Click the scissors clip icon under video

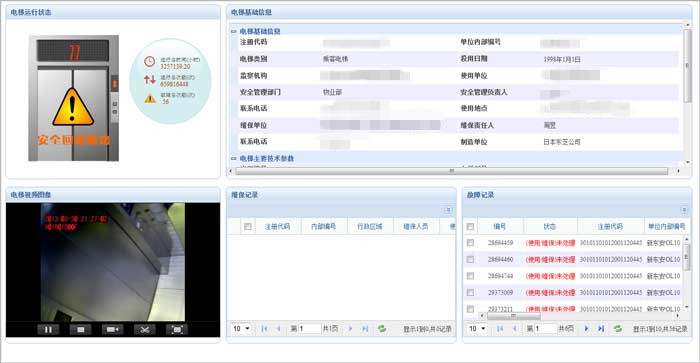145,330
